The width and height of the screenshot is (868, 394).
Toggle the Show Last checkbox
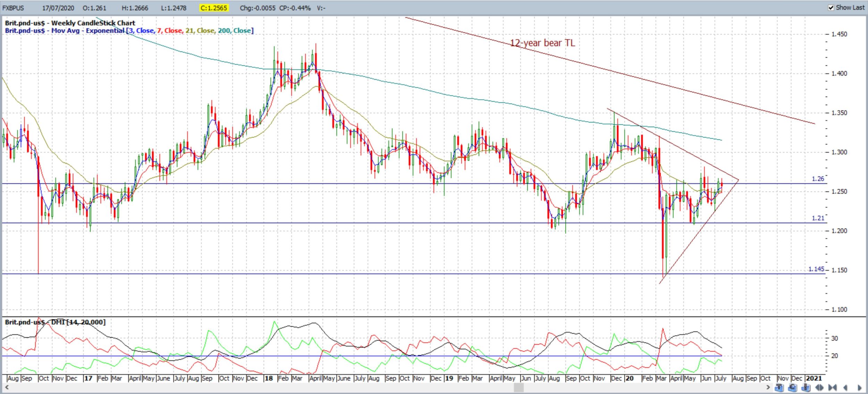831,8
